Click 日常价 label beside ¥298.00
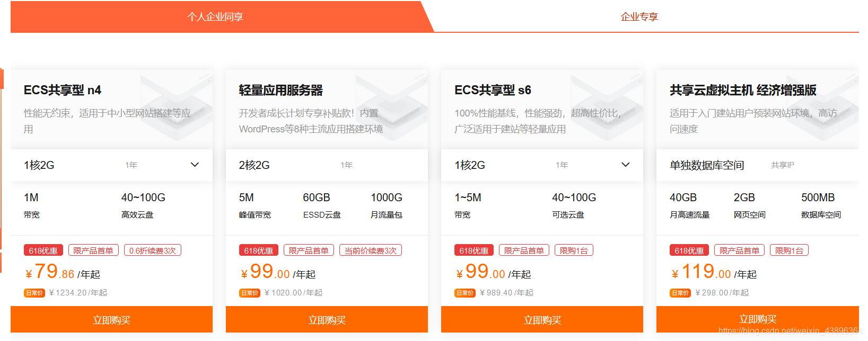This screenshot has height=341, width=868. pos(680,293)
